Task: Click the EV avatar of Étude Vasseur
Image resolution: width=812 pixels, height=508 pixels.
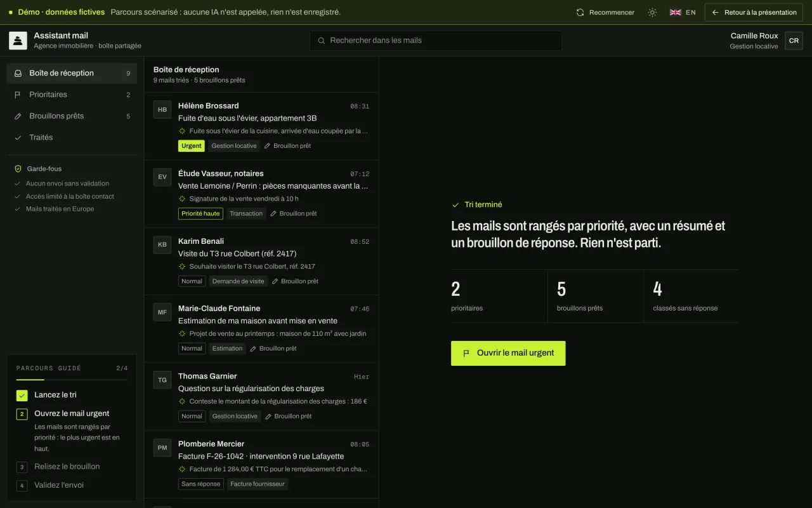Action: pyautogui.click(x=162, y=177)
